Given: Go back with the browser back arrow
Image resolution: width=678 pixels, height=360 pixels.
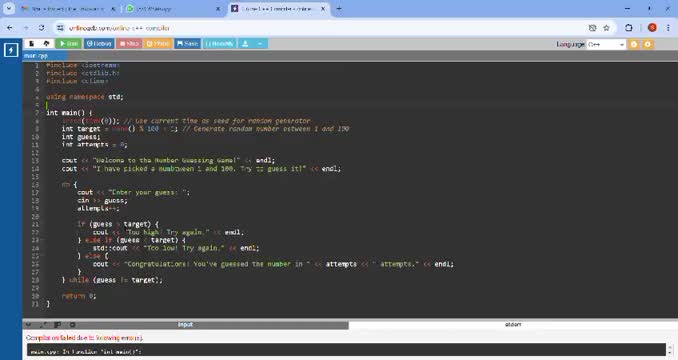Looking at the screenshot, I should coord(10,28).
